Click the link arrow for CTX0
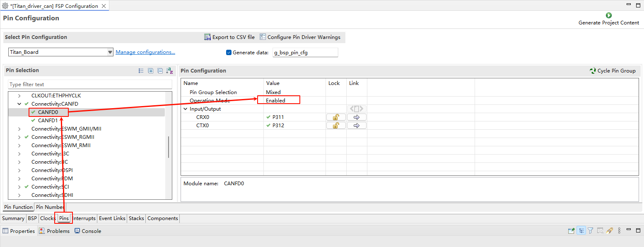 tap(357, 126)
